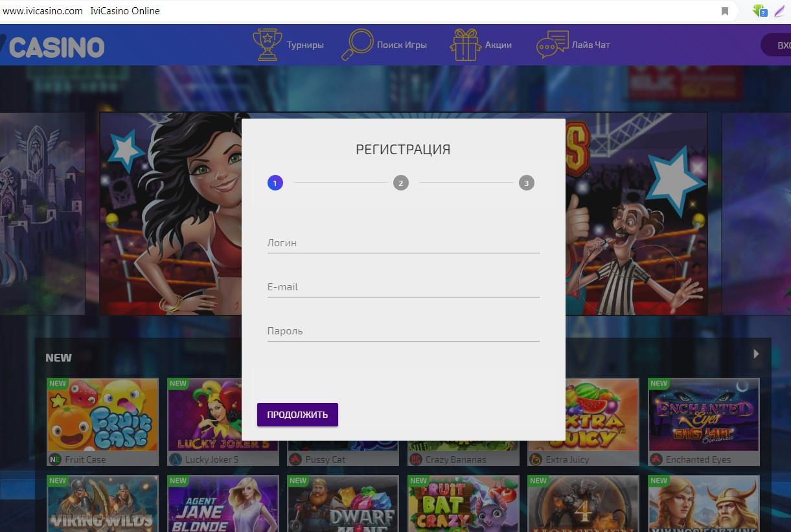Click the Lucky Joker 5 game title
The width and height of the screenshot is (791, 532).
coord(212,459)
